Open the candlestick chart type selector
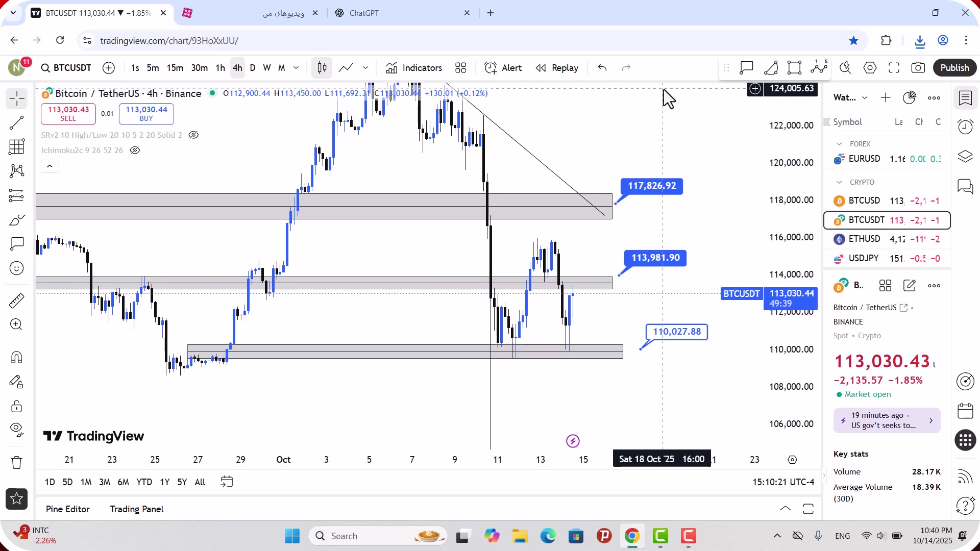The image size is (980, 551). pos(322,68)
